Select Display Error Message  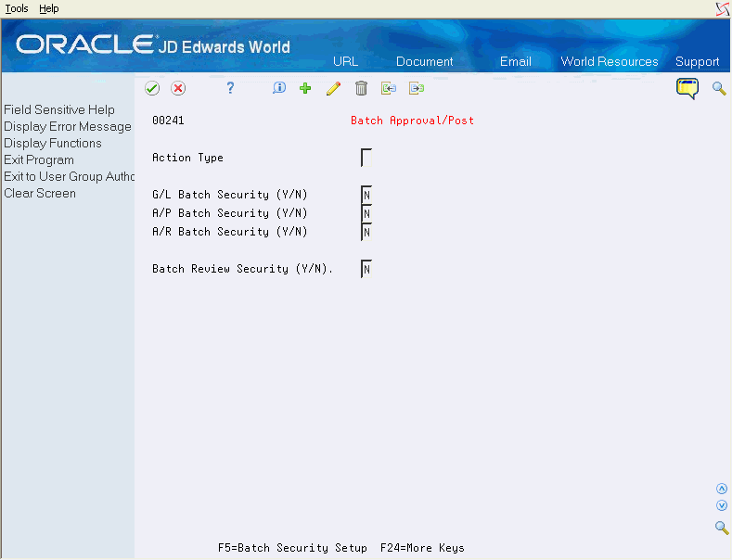[x=68, y=126]
